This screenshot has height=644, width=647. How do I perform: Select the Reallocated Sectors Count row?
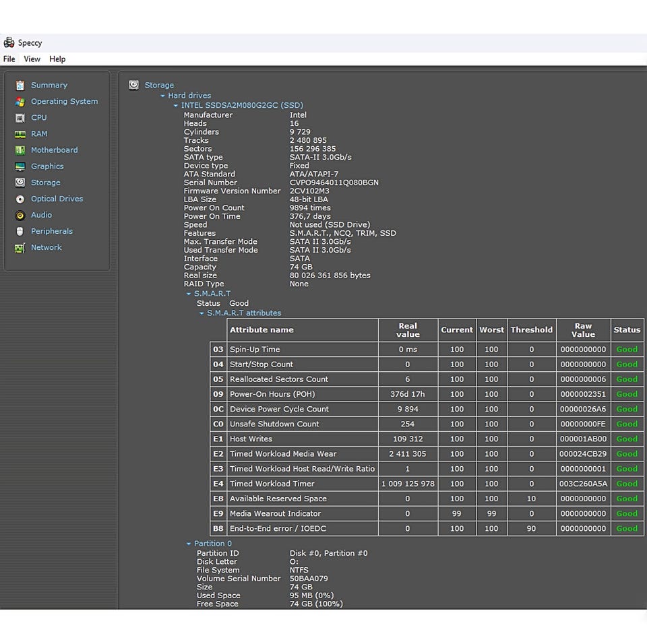tap(279, 379)
